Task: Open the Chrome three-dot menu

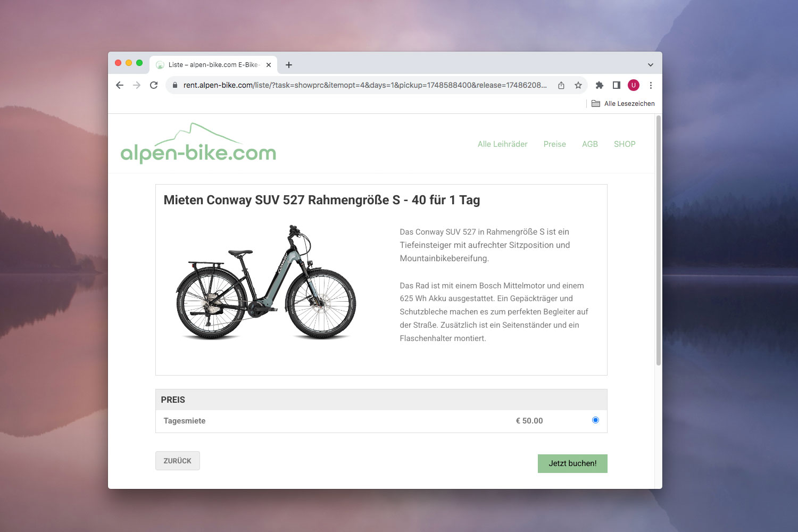Action: click(x=651, y=85)
